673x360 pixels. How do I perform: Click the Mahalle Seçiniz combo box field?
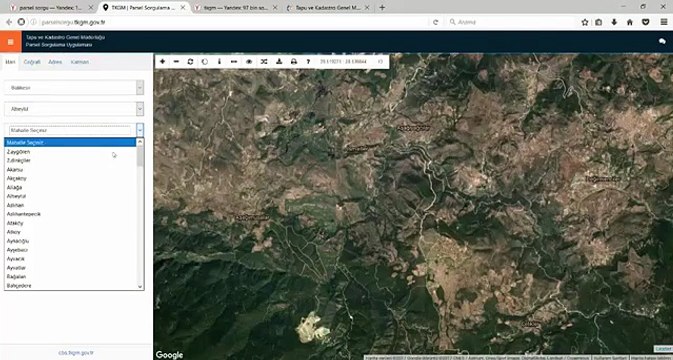click(70, 130)
